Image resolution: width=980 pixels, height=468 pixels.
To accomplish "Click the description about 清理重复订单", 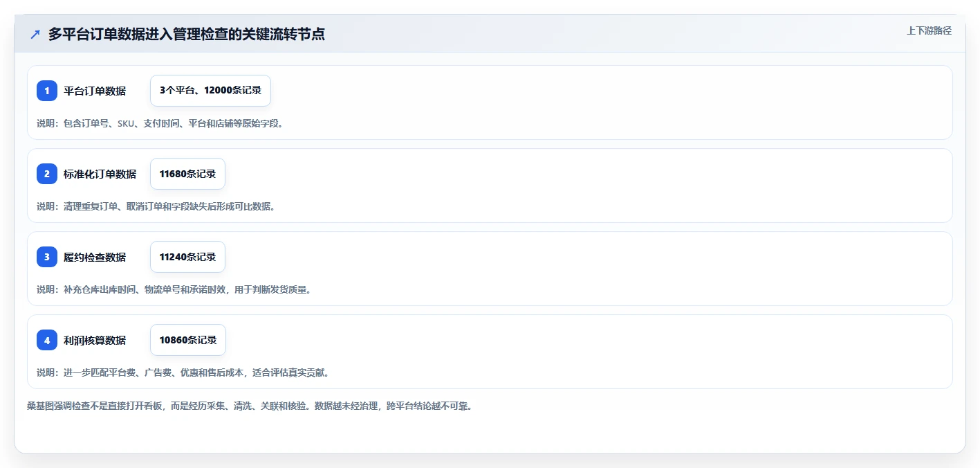I will 156,206.
